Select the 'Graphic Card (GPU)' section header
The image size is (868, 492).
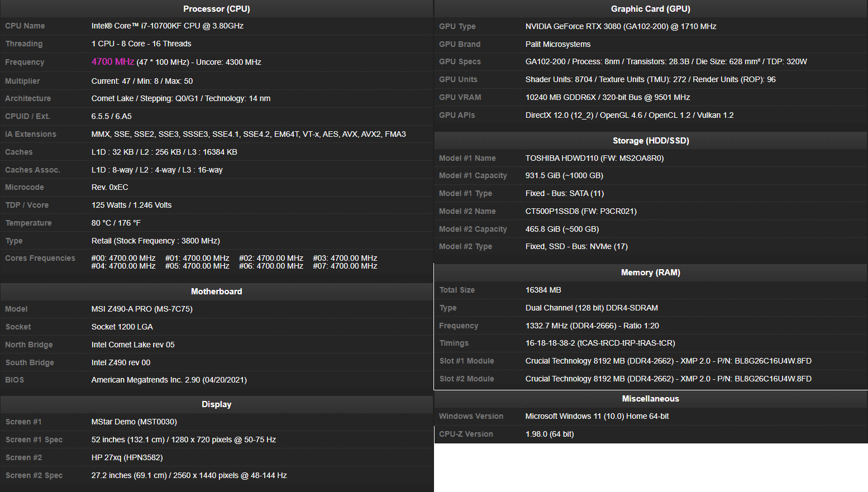[651, 9]
